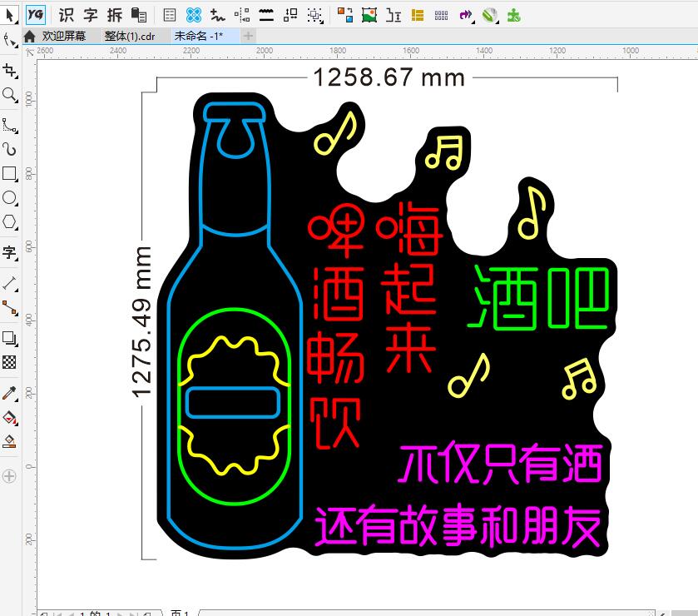Click the green puzzle piece plugin icon
Screen dimensions: 698x616
tap(513, 15)
